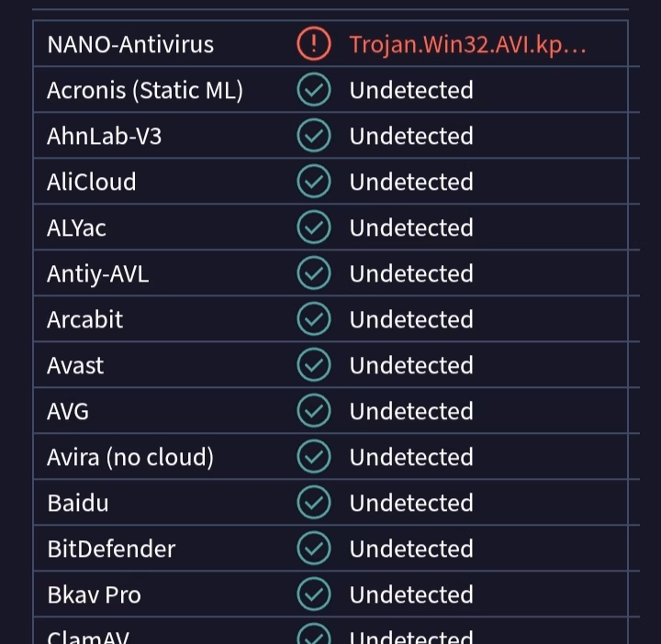This screenshot has height=644, width=661.
Task: Click the Avira (no cloud) check icon
Action: (314, 457)
